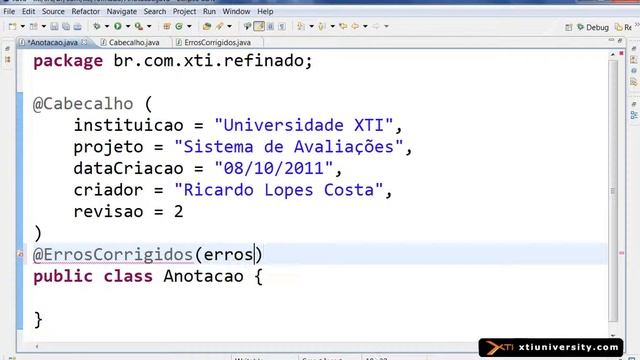Close the Anotacao.java tab
This screenshot has width=640, height=360.
click(x=84, y=42)
